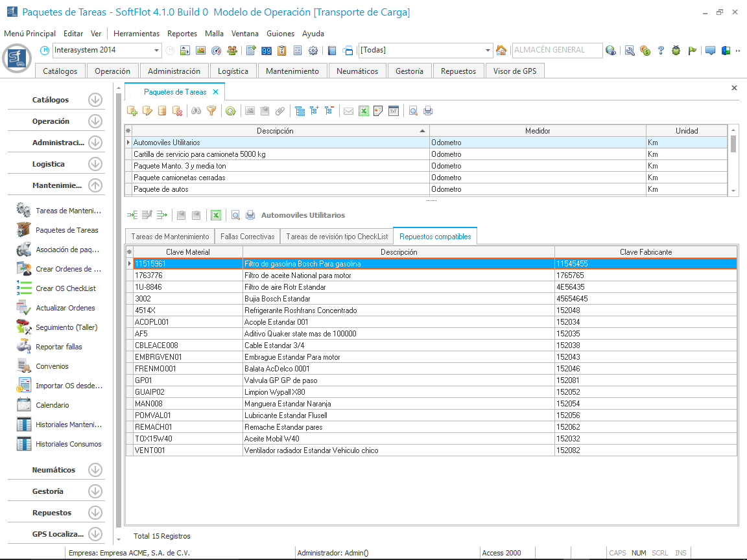The height and width of the screenshot is (560, 747).
Task: Open Reportar fallas in the sidebar
Action: click(x=59, y=347)
